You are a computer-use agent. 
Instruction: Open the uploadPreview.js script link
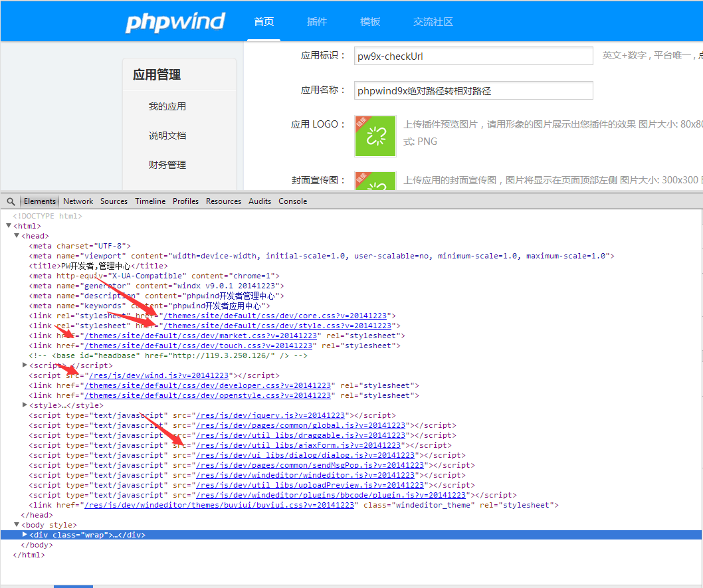(310, 485)
